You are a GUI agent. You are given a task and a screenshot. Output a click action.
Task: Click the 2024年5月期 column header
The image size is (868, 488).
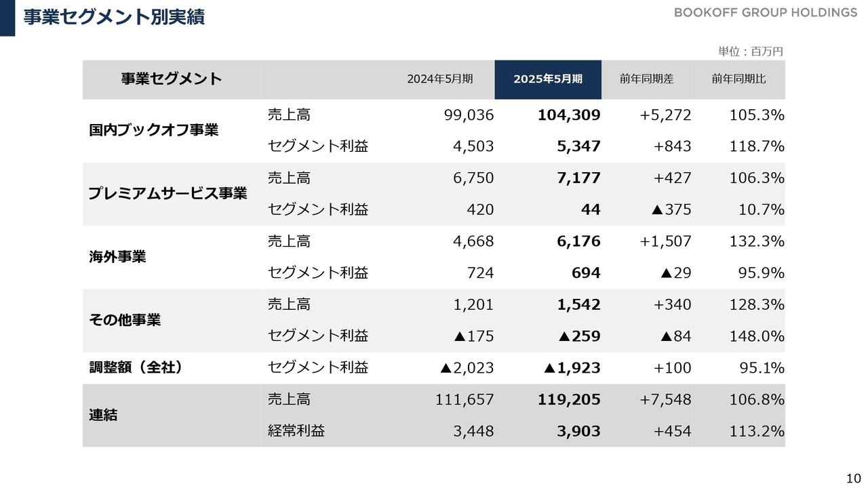(440, 79)
